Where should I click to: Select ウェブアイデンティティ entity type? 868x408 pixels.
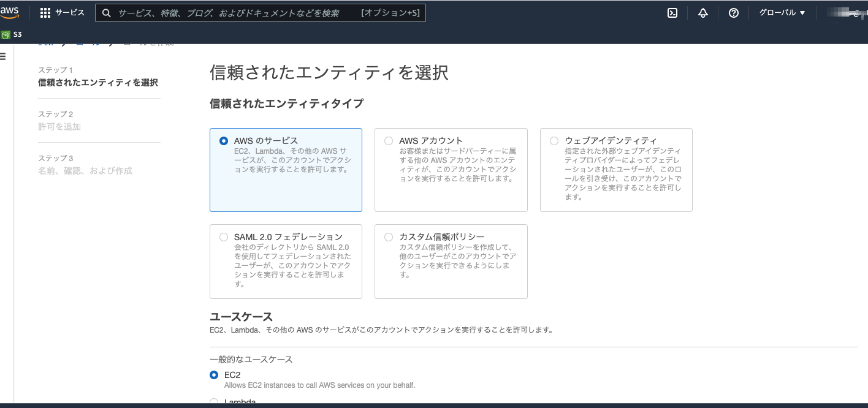(x=616, y=170)
